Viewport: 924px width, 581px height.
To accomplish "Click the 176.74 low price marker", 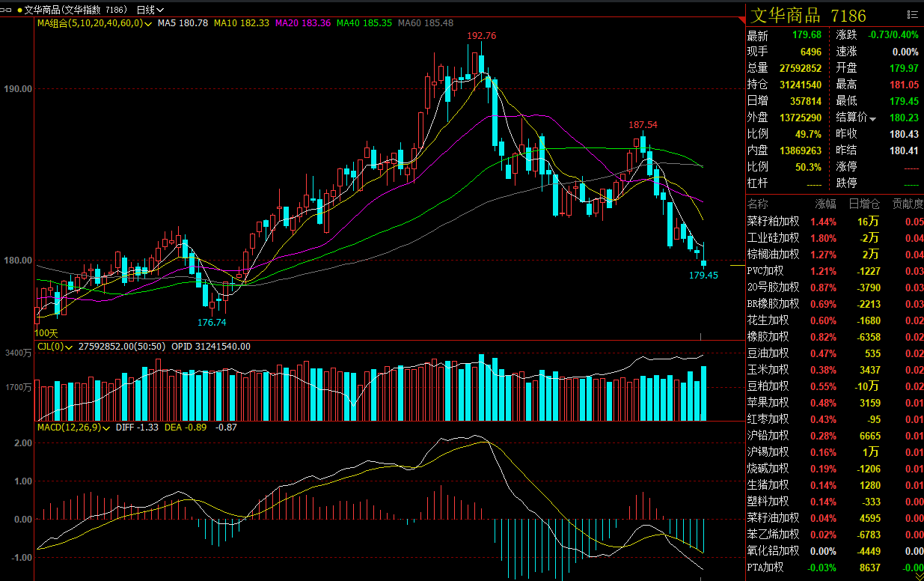I will (212, 322).
